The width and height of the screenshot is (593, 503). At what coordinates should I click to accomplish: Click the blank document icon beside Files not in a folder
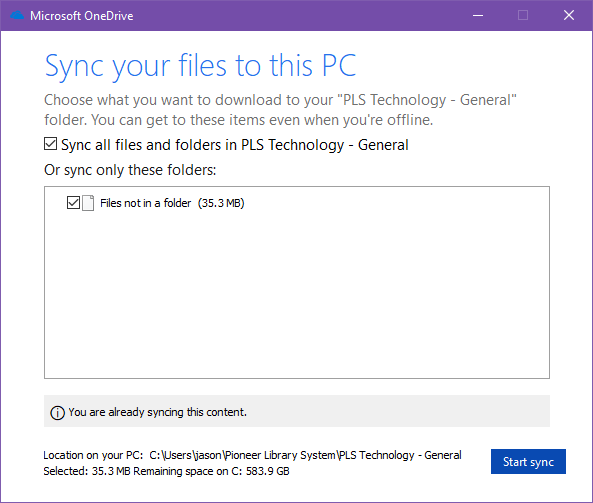tap(88, 203)
